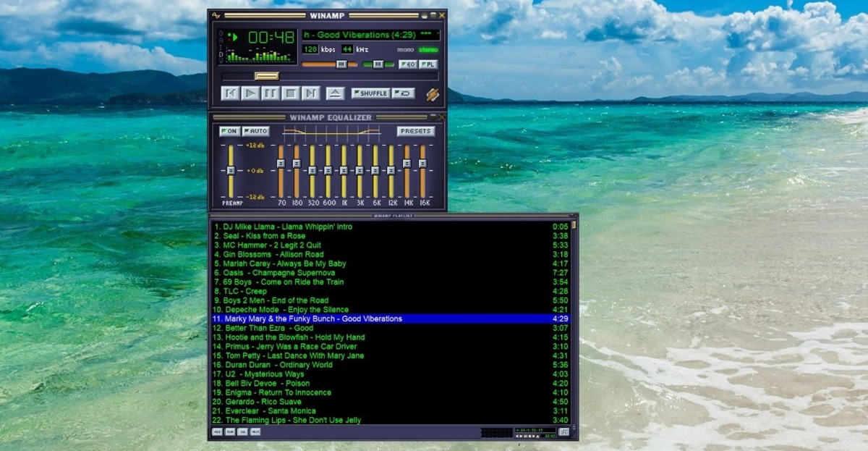Viewport: 868px width, 451px height.
Task: Click the 1K band slider handle
Action: tap(344, 171)
